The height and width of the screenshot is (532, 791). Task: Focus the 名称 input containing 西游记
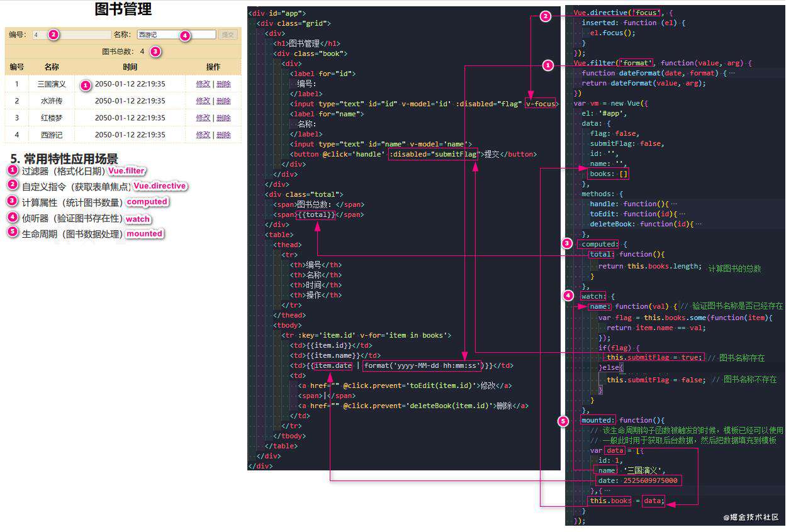(176, 35)
